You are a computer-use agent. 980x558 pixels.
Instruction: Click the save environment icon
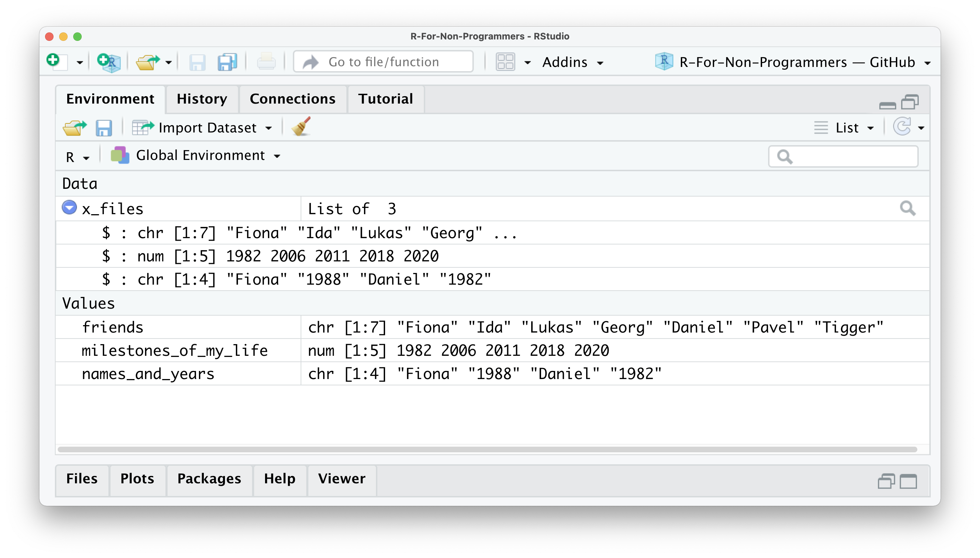[x=104, y=128]
